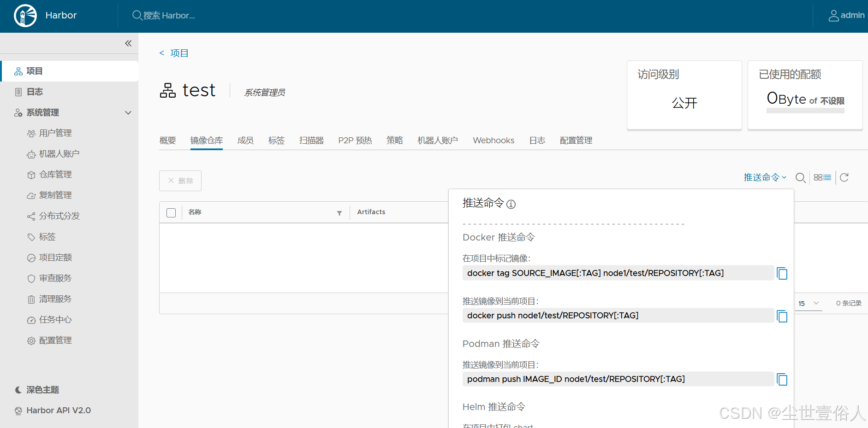
Task: Copy the docker tag command
Action: (x=782, y=273)
